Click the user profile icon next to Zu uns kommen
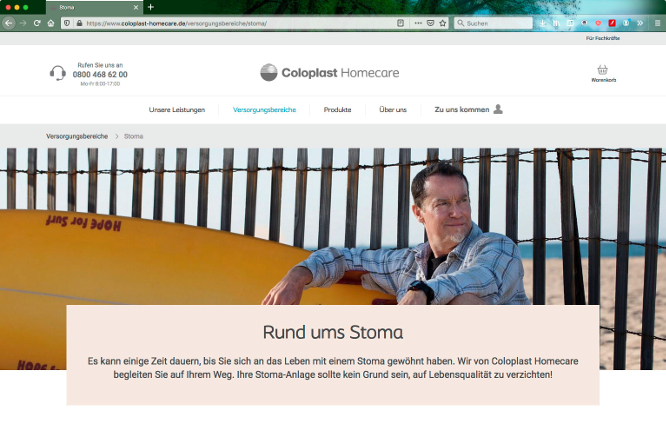666x438 pixels. coord(498,109)
